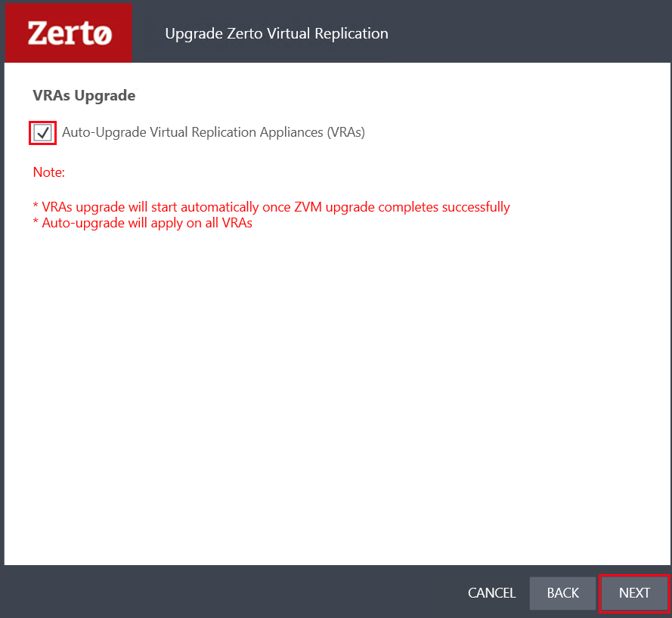672x618 pixels.
Task: Select the 'VRAs Upgrade' heading text
Action: point(84,95)
